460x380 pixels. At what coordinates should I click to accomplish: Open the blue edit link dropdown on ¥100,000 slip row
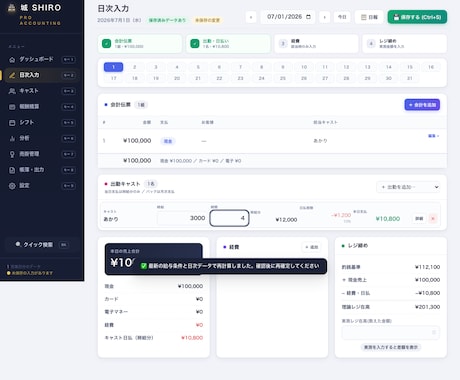(433, 136)
